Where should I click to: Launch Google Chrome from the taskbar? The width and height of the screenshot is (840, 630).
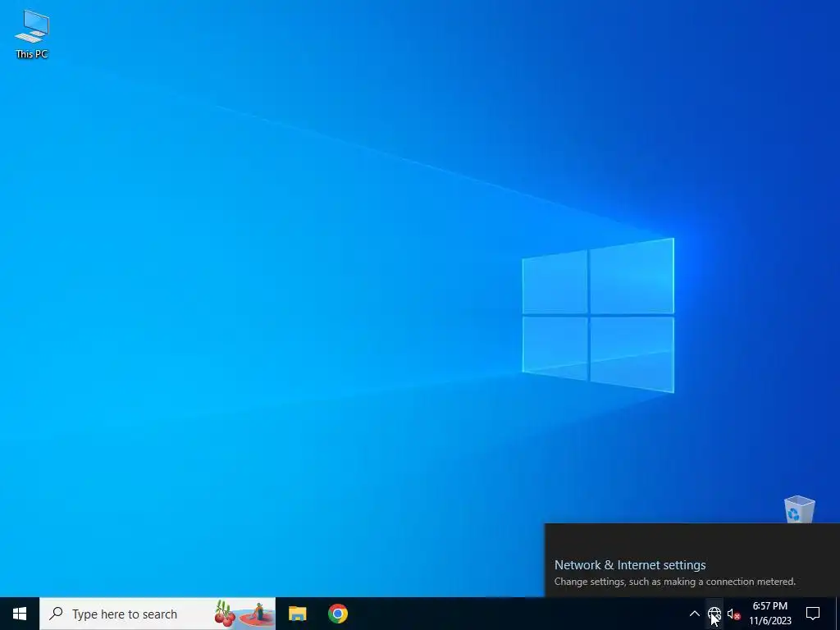coord(338,614)
